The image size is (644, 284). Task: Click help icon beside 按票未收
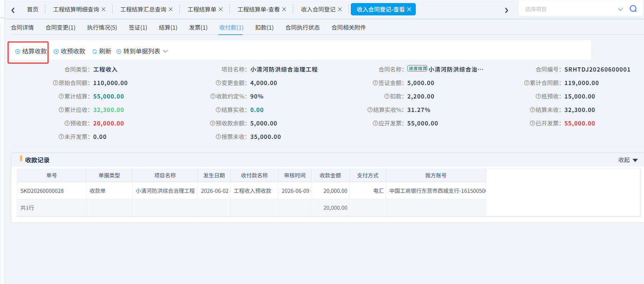[218, 137]
